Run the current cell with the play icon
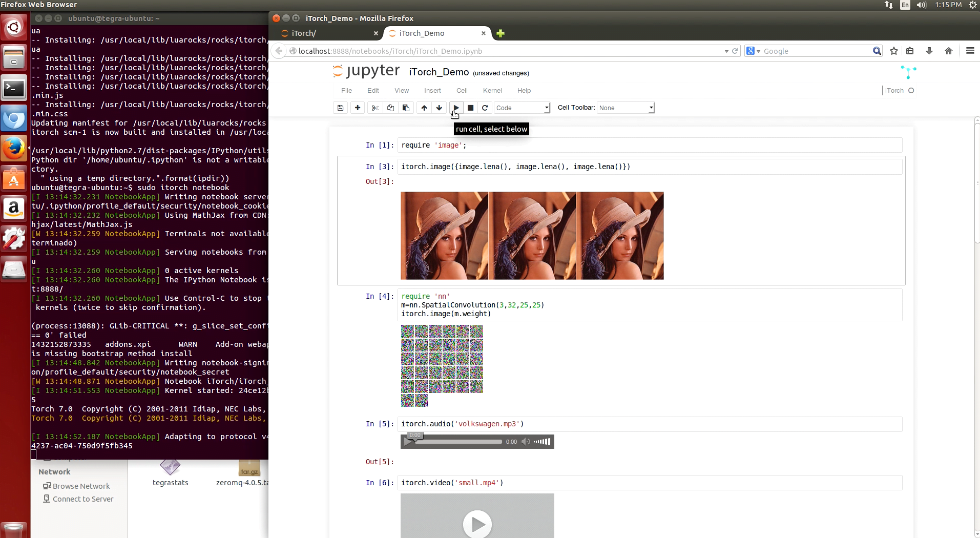Image resolution: width=980 pixels, height=538 pixels. (x=455, y=108)
